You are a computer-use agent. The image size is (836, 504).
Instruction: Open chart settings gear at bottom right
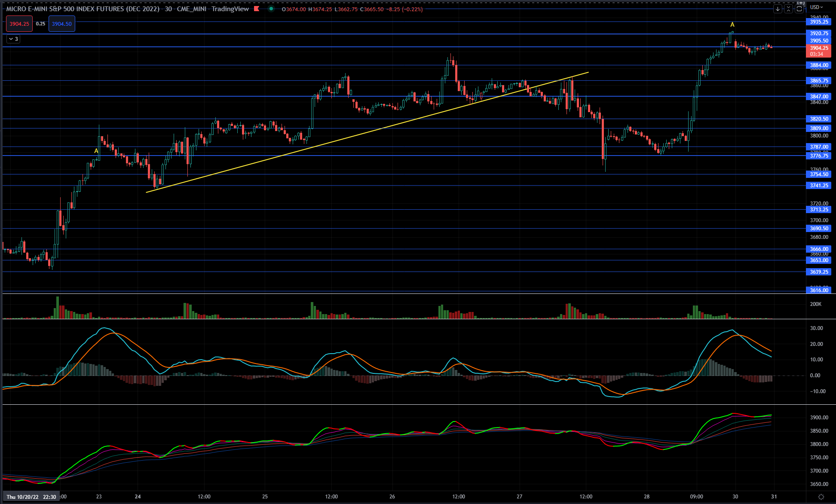click(821, 497)
